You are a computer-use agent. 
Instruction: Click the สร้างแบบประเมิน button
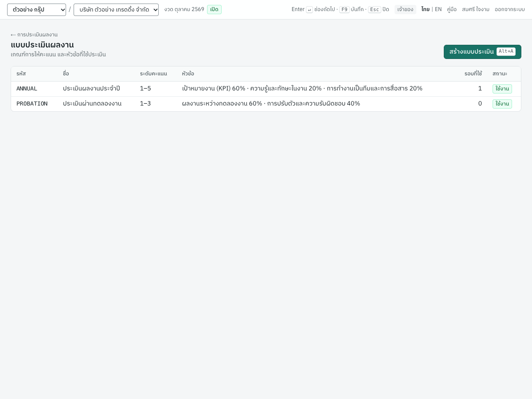(x=482, y=52)
